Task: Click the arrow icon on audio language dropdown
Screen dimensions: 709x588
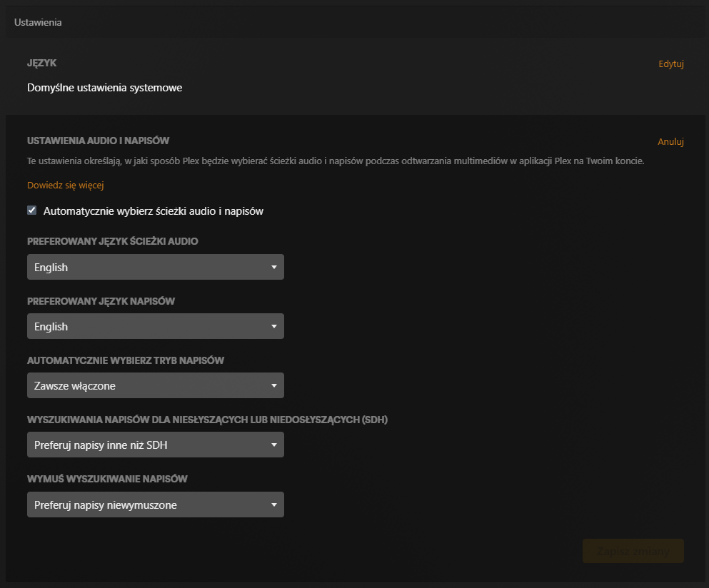Action: [273, 268]
